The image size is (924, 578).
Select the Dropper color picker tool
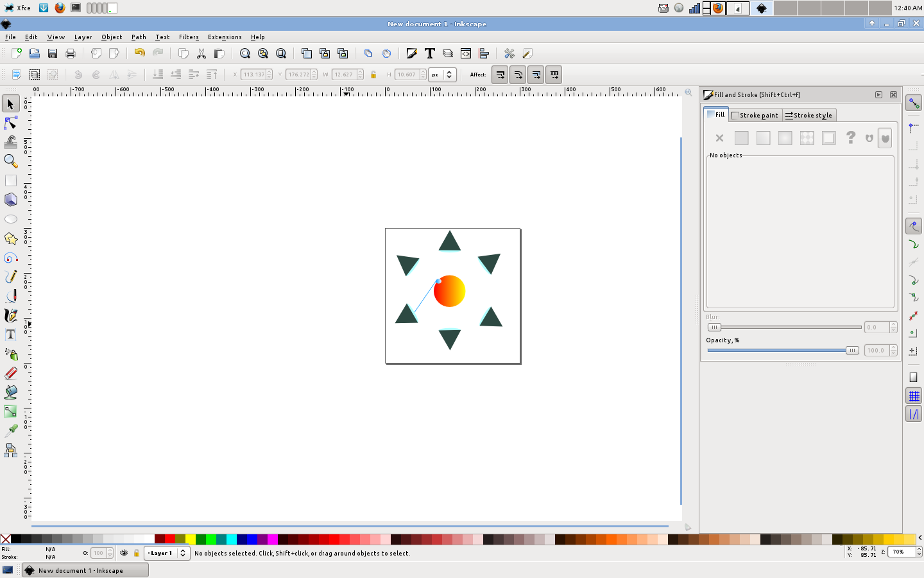pos(10,430)
